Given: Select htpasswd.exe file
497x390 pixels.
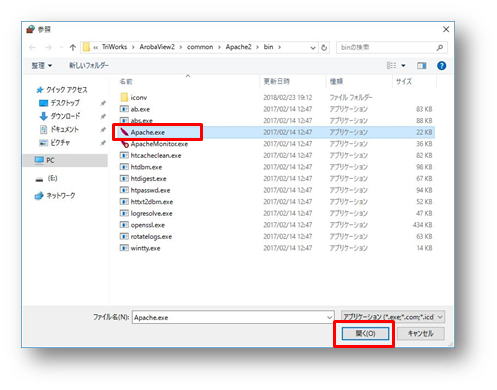Looking at the screenshot, I should point(150,190).
